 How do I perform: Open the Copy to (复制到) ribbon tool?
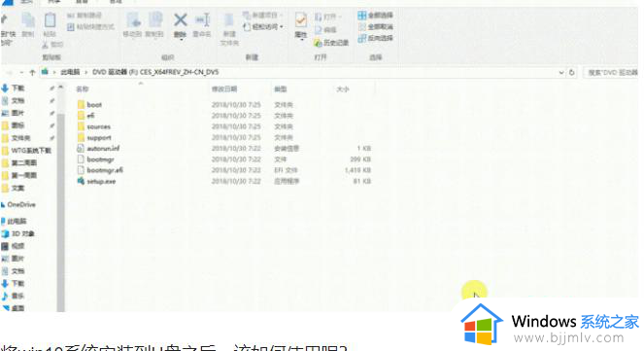[x=154, y=24]
